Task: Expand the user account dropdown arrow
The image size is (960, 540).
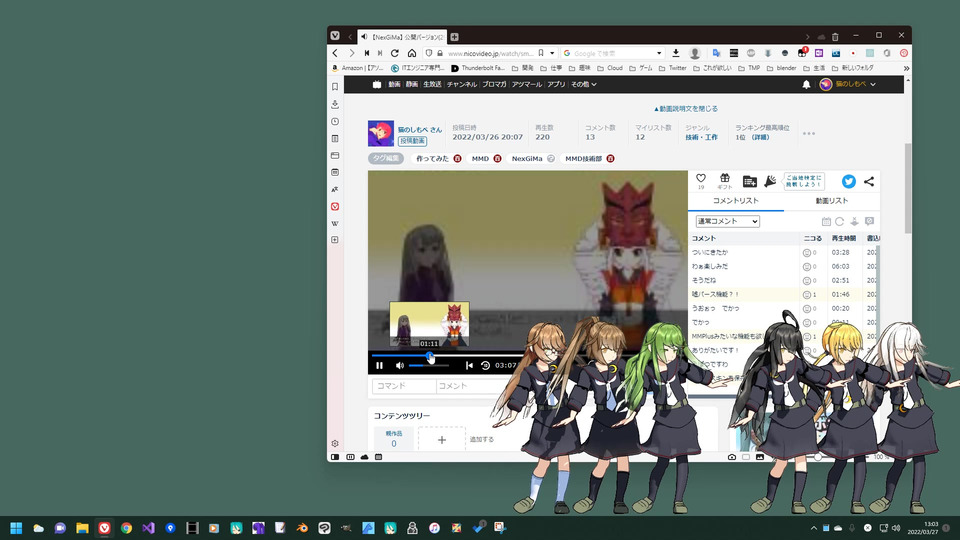Action: [x=873, y=84]
